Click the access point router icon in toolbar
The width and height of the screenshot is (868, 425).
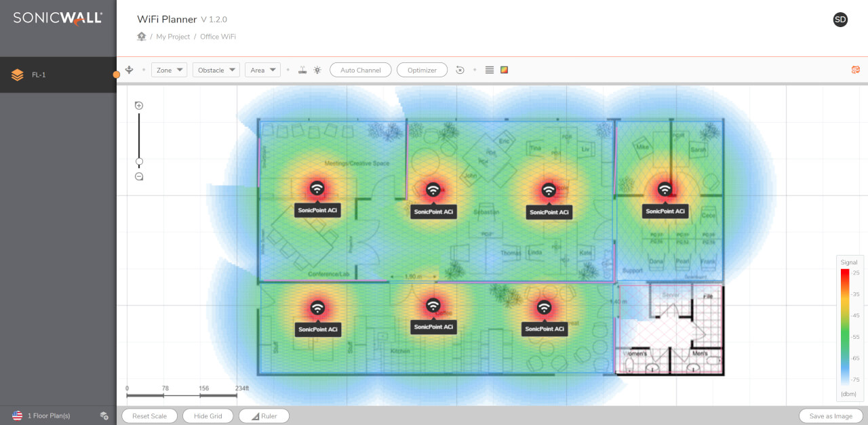click(302, 70)
